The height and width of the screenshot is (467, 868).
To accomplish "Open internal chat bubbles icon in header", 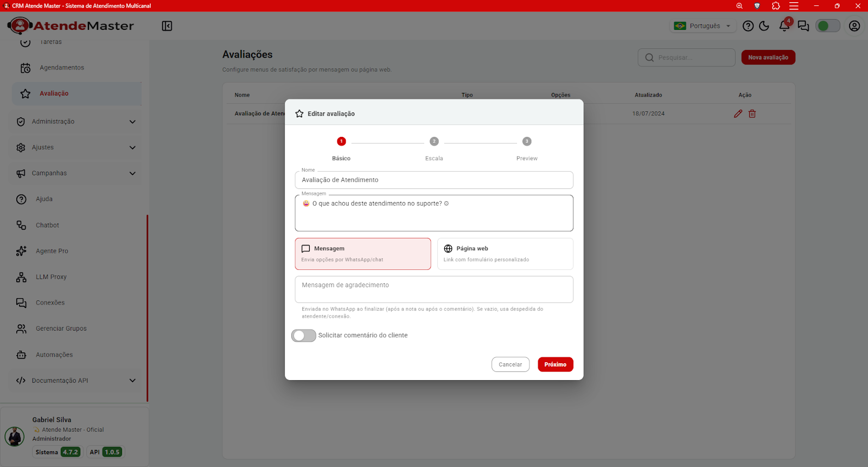I will [x=803, y=26].
